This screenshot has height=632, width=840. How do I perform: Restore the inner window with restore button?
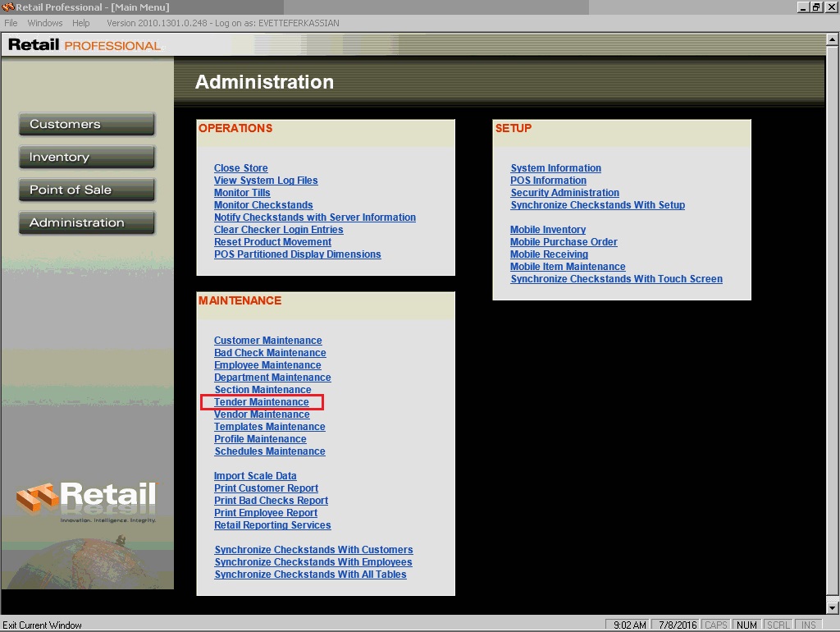click(x=817, y=7)
